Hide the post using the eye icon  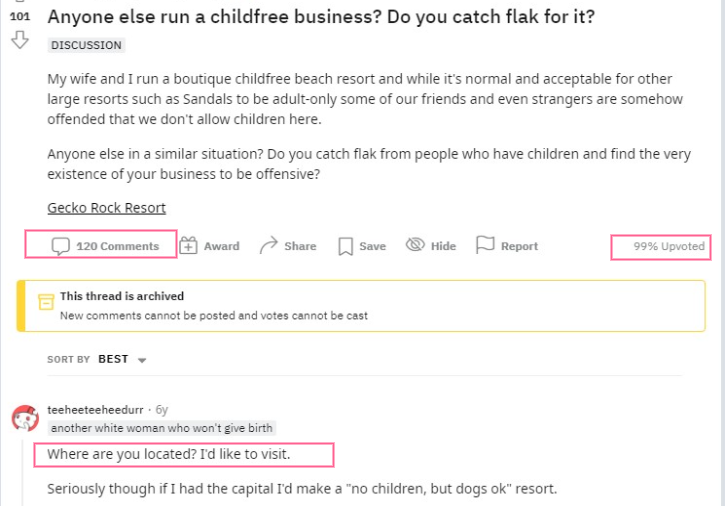pos(415,244)
